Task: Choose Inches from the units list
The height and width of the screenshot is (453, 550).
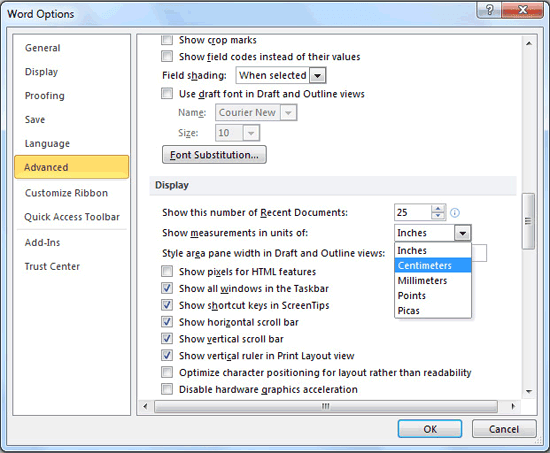Action: (433, 251)
